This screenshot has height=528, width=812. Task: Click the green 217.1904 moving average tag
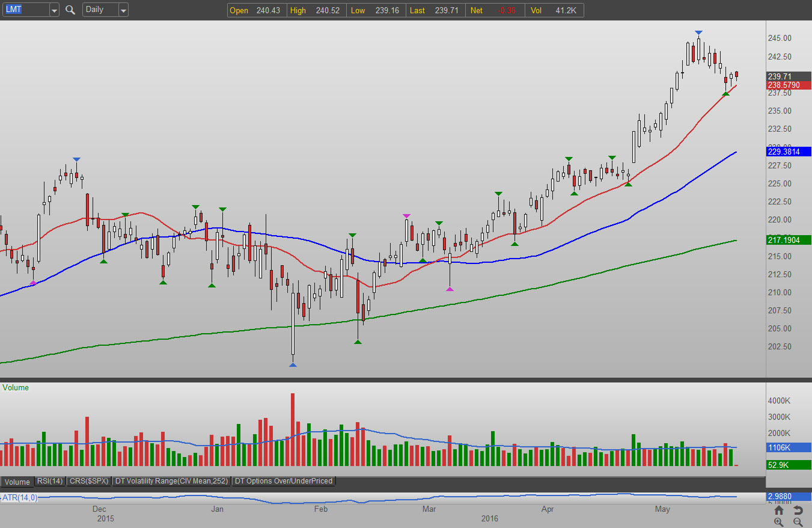pyautogui.click(x=789, y=240)
